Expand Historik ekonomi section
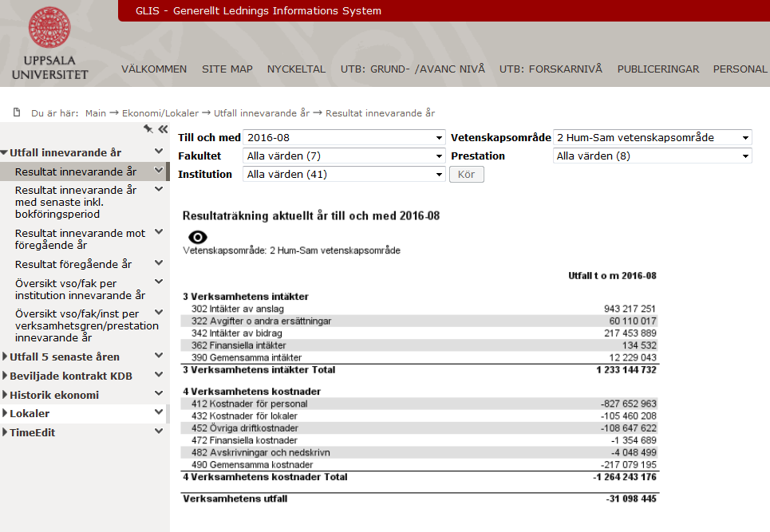Screen dimensions: 770x532 5,395
